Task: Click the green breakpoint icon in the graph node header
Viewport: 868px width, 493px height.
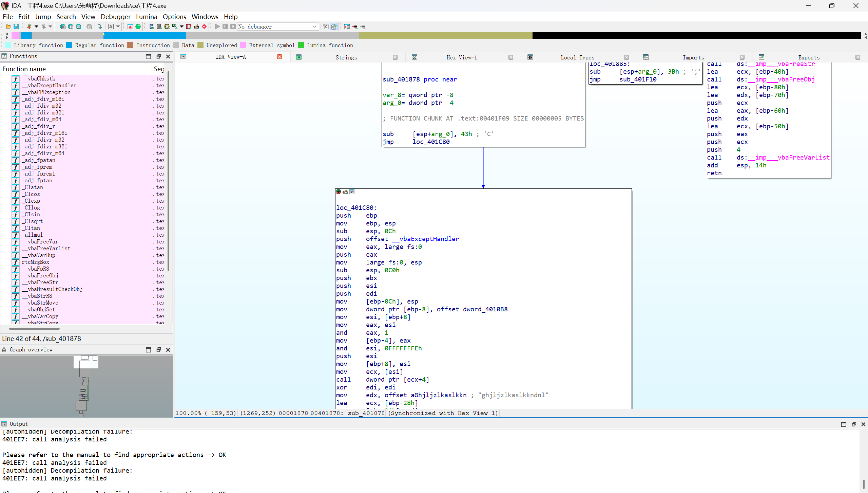Action: click(338, 192)
